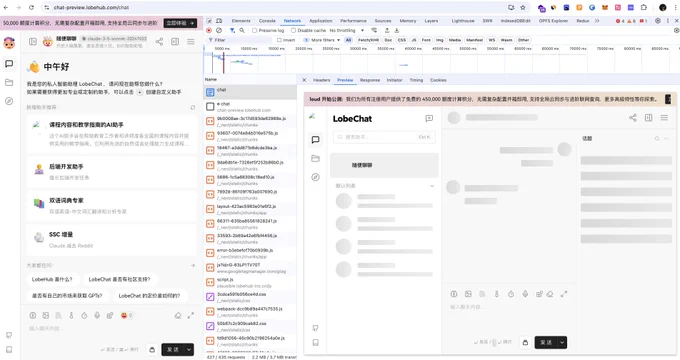
Task: Click the history timer icon in chat toolbar
Action: 84,315
